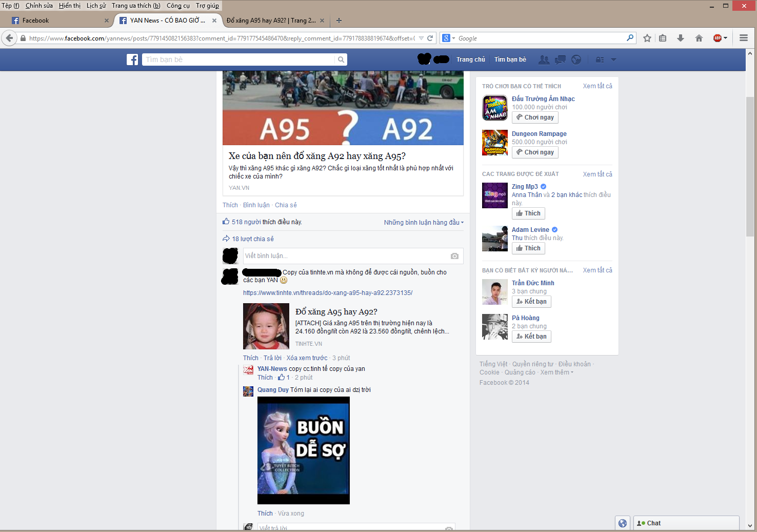Click Xem tất cả beside Trò chơi section

(597, 86)
